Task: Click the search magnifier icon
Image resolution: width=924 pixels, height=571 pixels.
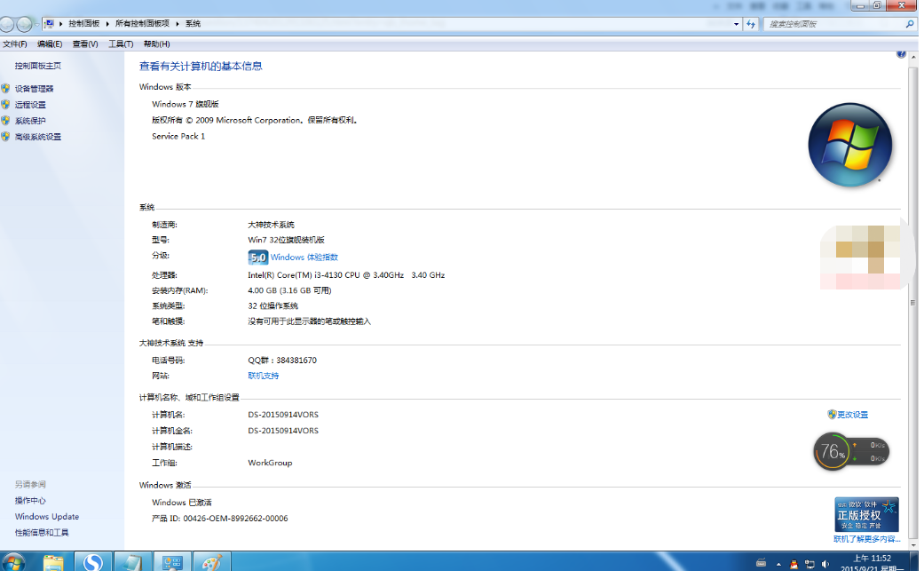Action: click(910, 24)
